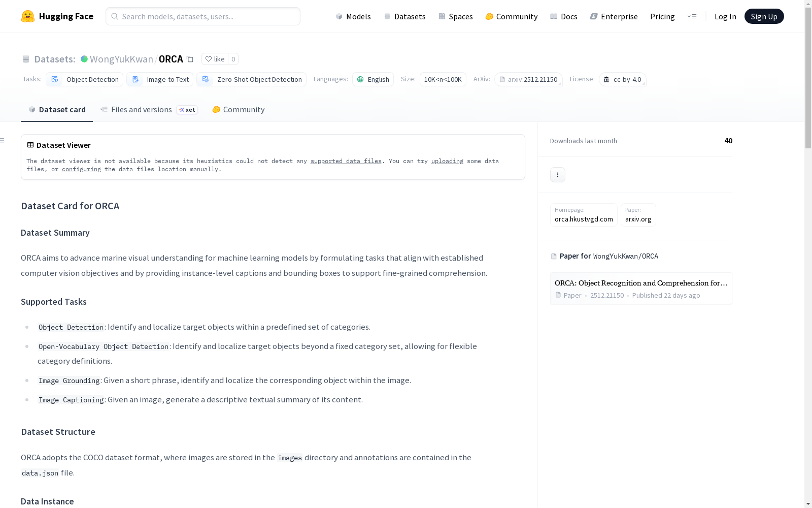Focus the search models, datasets, users field

click(203, 16)
